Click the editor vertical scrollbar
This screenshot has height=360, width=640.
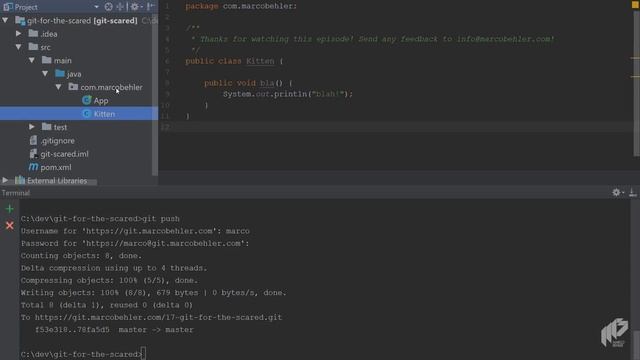click(636, 84)
